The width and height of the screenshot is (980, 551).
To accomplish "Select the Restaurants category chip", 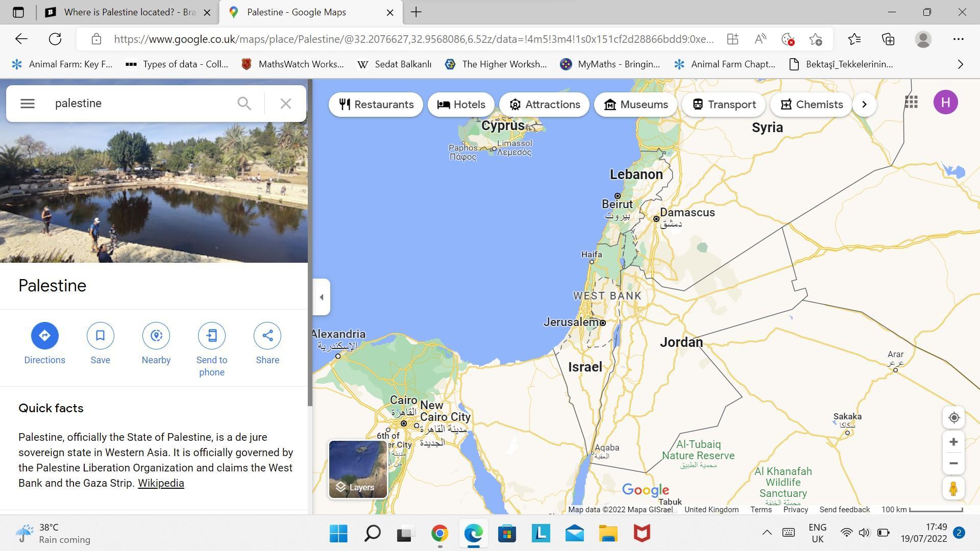I will (x=376, y=105).
